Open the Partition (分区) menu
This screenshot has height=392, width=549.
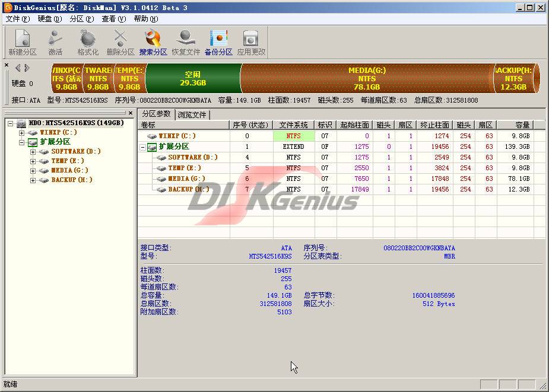[x=82, y=19]
